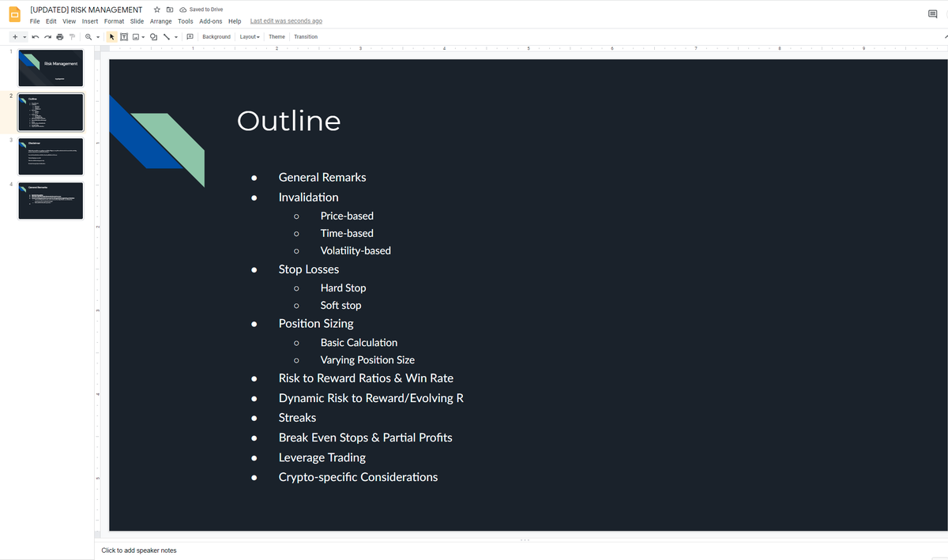This screenshot has height=560, width=948.
Task: Click Risk to Reward Ratios & Win Rate
Action: point(366,378)
